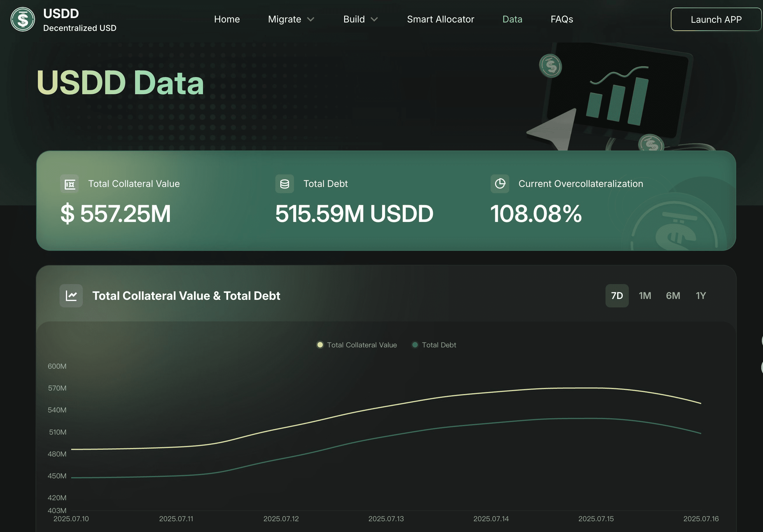Click the Total Debt coins icon
The width and height of the screenshot is (763, 532).
[x=284, y=184]
